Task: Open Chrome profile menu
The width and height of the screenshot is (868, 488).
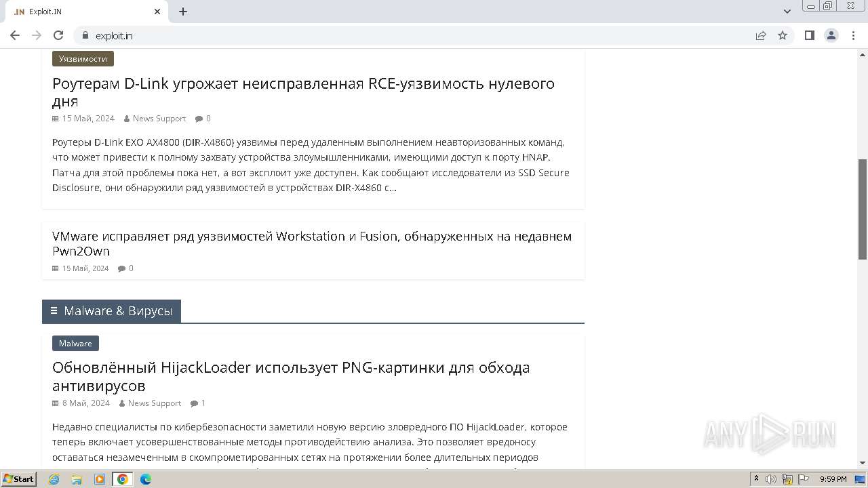Action: click(x=831, y=35)
